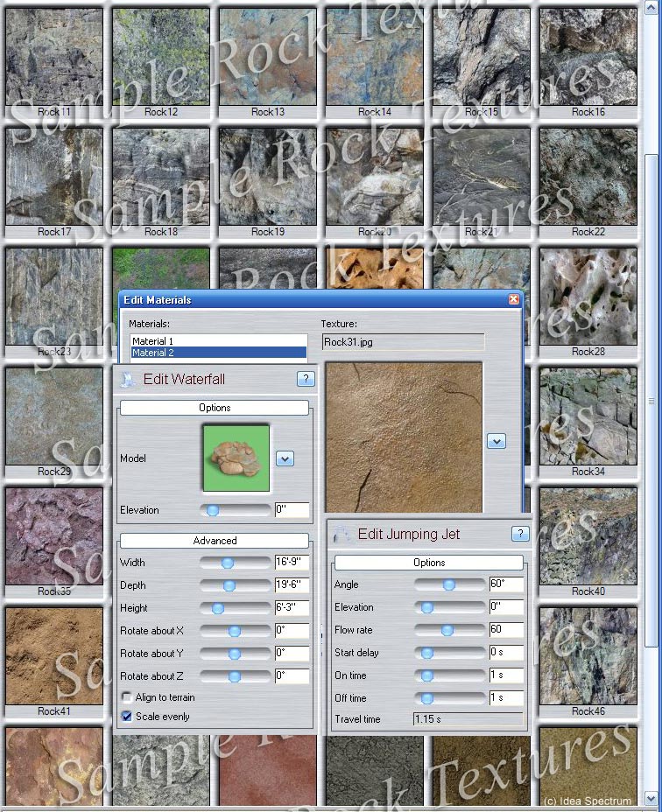Select the Rock34 texture thumbnail

tap(588, 416)
